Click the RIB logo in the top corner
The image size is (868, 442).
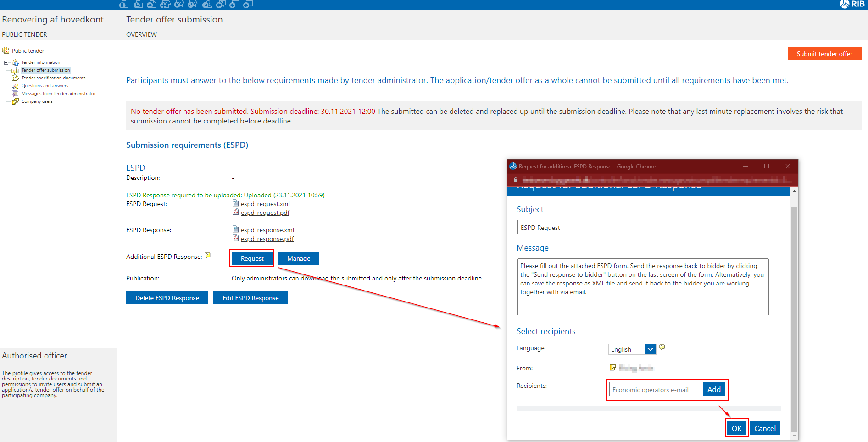pos(852,4)
